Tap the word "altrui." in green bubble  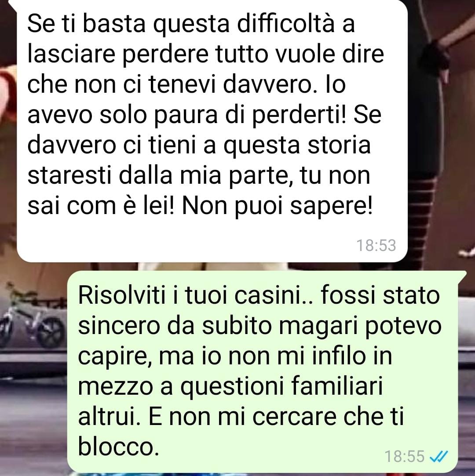[x=109, y=417]
